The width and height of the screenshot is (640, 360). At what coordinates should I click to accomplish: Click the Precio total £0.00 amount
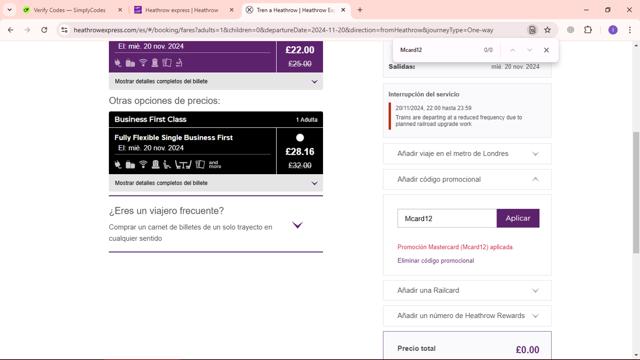[527, 349]
